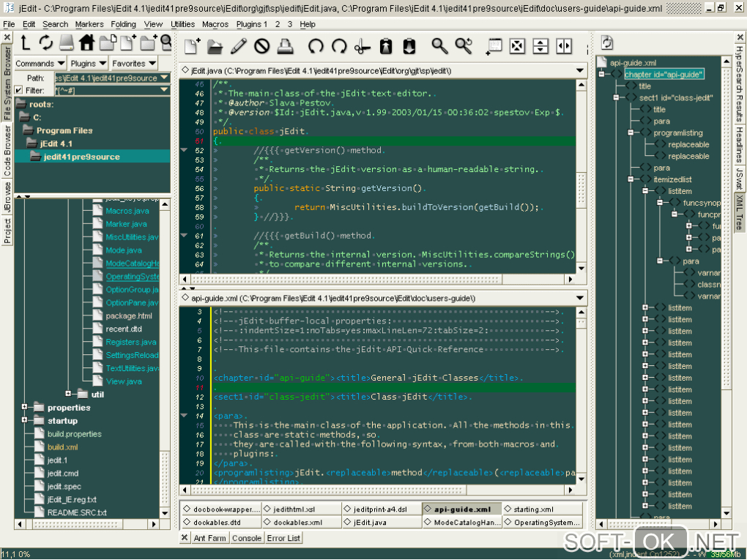This screenshot has width=747, height=560.
Task: Toggle the Filter checkbox in file browser
Action: (x=19, y=90)
